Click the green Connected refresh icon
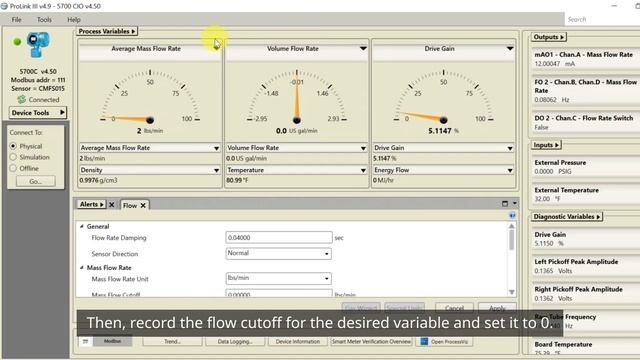Image resolution: width=640 pixels, height=360 pixels. click(22, 99)
